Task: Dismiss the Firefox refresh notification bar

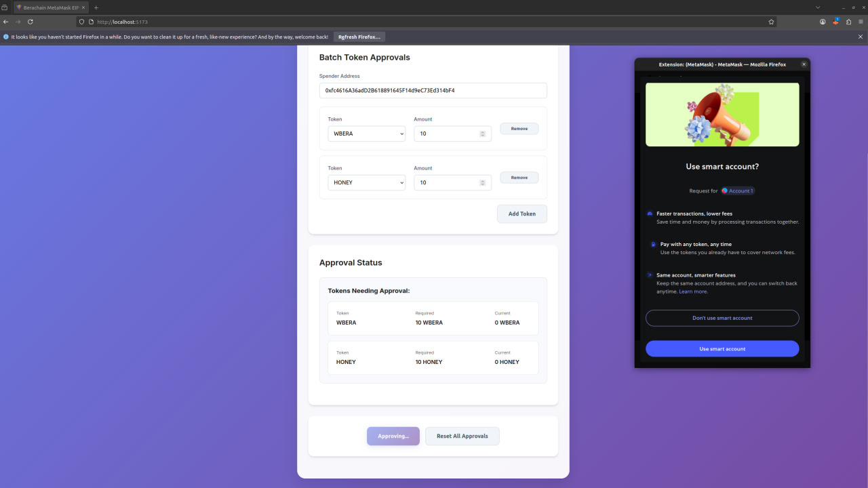Action: (861, 37)
